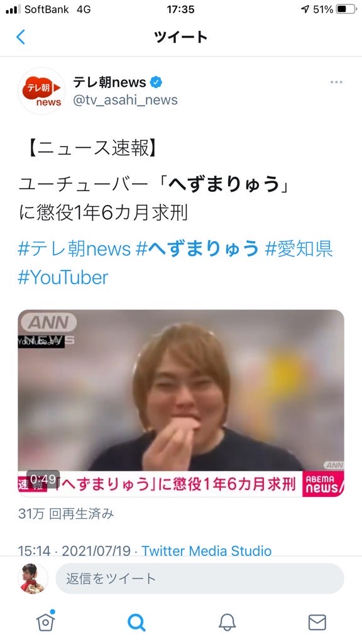Screen dimensions: 362x644
Task: Open hashtag #愛知県
Action: click(x=299, y=249)
